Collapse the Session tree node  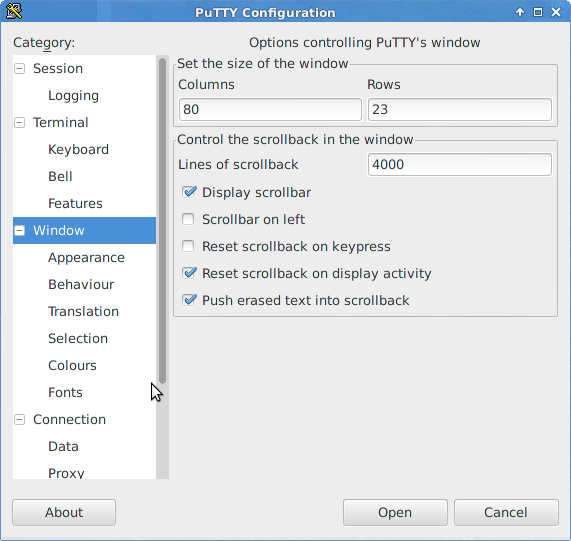click(x=20, y=68)
